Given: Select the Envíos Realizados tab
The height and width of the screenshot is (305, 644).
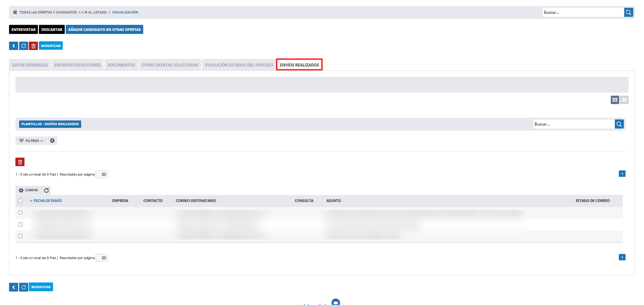Looking at the screenshot, I should pos(300,65).
